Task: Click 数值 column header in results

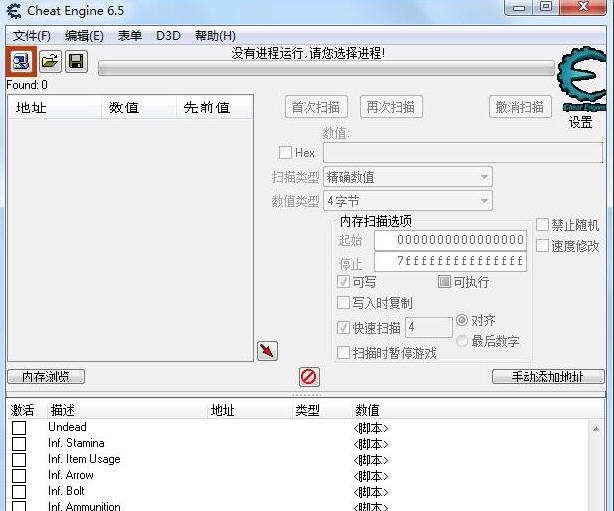Action: tap(138, 107)
